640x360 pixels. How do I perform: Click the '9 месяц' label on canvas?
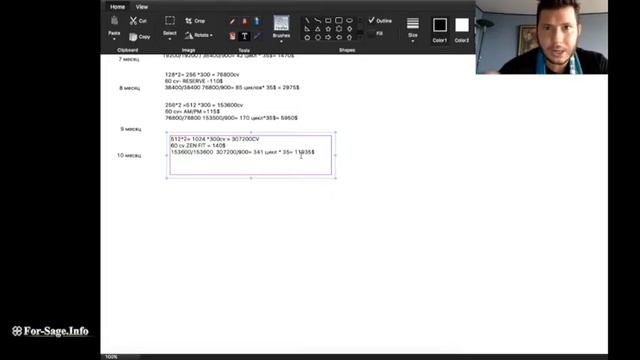point(131,129)
